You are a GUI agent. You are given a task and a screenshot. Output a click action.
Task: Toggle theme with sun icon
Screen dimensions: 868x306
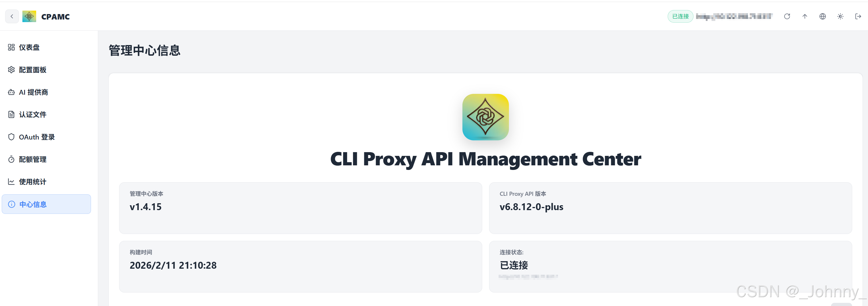[840, 16]
